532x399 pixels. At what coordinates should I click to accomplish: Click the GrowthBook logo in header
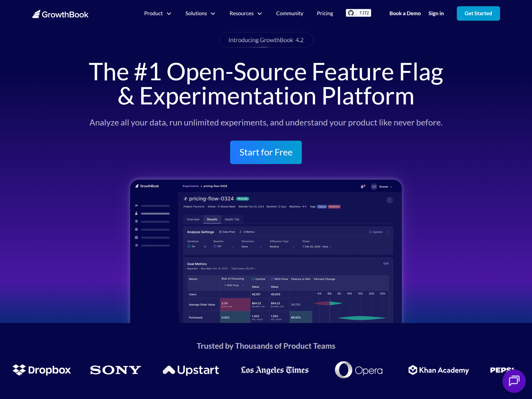[60, 14]
